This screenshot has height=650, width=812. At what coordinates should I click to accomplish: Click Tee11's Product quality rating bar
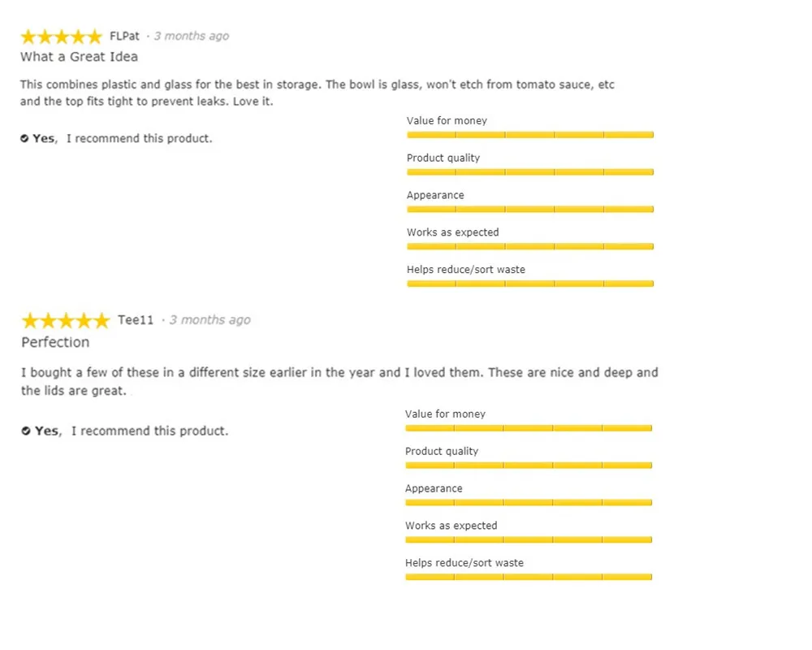[x=528, y=466]
